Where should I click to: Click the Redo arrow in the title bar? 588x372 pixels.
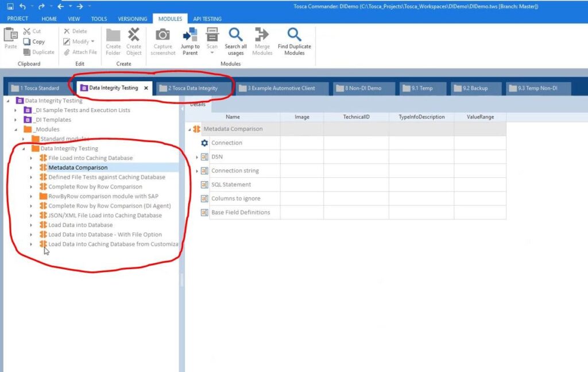point(41,6)
